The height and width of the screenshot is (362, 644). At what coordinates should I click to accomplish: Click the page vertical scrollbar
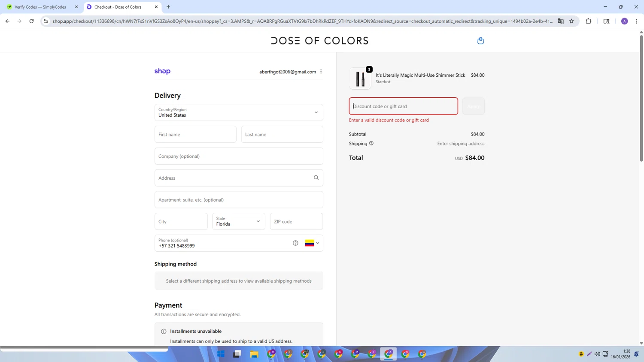coord(641,99)
